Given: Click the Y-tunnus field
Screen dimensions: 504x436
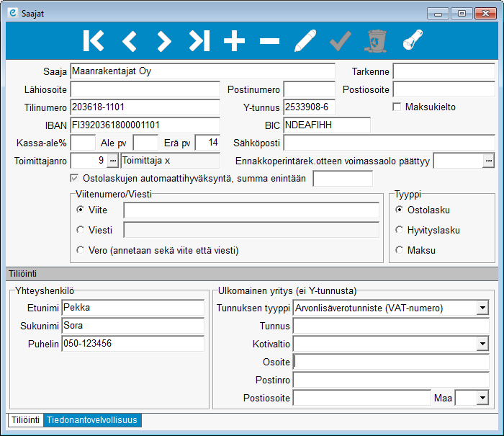Looking at the screenshot, I should 309,107.
